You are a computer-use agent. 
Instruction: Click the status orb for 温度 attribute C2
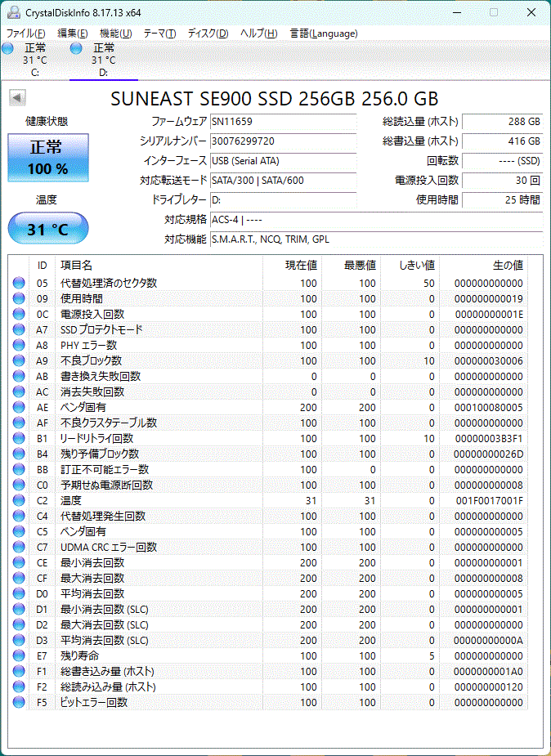(19, 500)
